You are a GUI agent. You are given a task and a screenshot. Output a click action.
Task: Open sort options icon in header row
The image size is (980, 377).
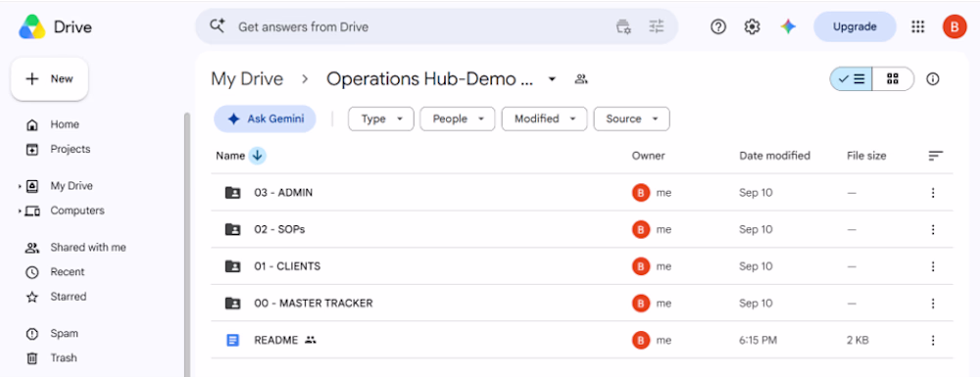(935, 156)
